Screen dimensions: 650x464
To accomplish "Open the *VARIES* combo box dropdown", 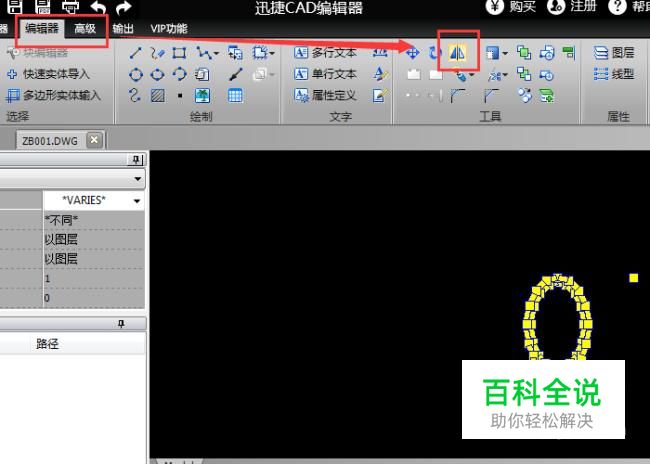I will click(137, 201).
